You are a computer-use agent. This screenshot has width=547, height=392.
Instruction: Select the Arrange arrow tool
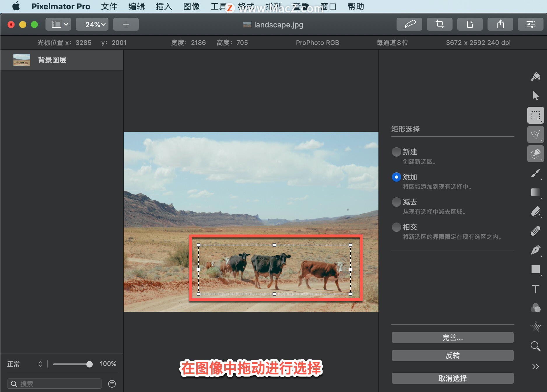pyautogui.click(x=535, y=96)
